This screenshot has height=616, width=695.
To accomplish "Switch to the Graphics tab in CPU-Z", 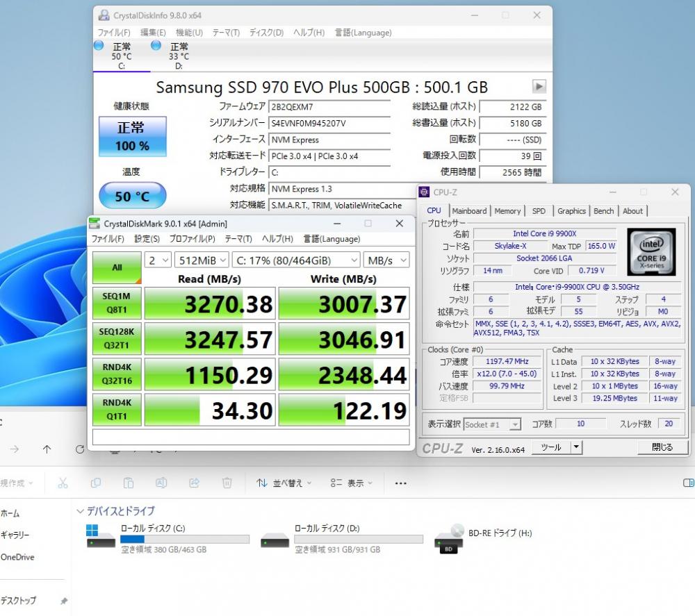I will click(x=571, y=211).
